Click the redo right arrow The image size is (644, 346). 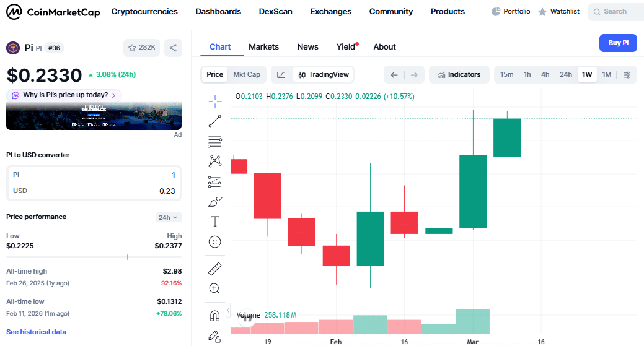[x=414, y=75]
